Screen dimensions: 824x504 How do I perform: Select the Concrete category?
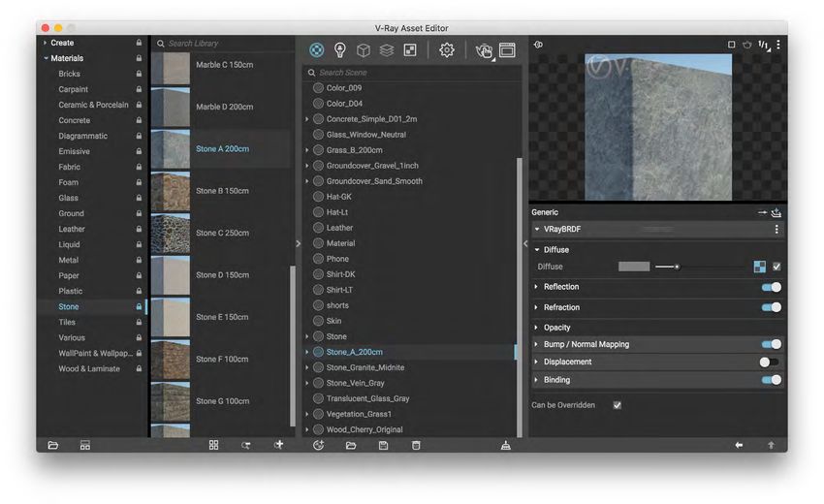[x=74, y=120]
